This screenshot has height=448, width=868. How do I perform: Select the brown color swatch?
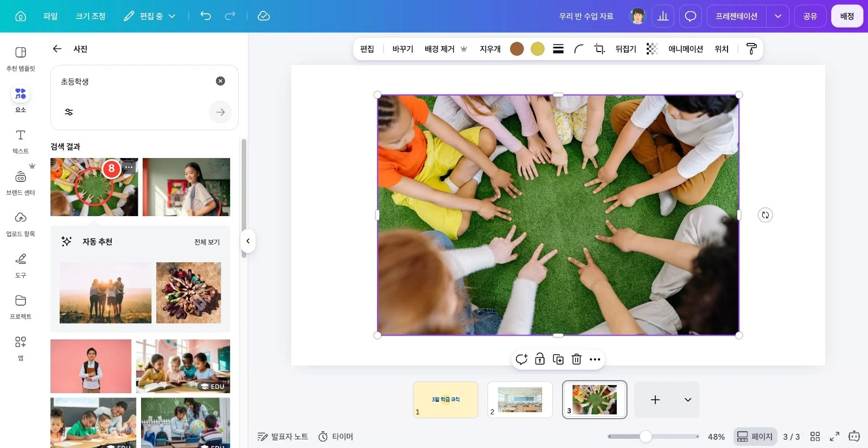point(517,49)
